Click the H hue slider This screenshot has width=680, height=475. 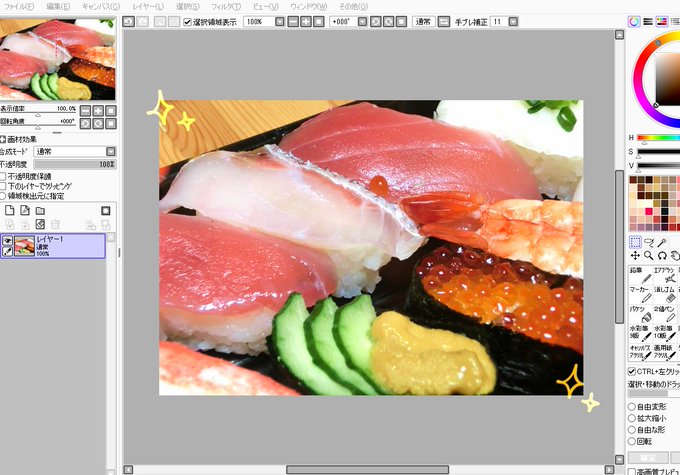[658, 138]
